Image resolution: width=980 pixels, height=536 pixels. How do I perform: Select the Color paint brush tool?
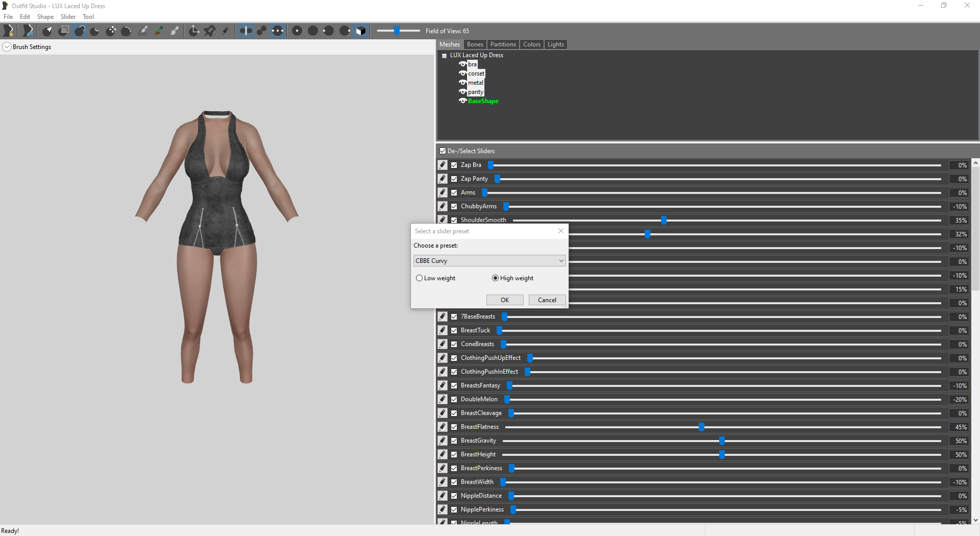point(159,31)
